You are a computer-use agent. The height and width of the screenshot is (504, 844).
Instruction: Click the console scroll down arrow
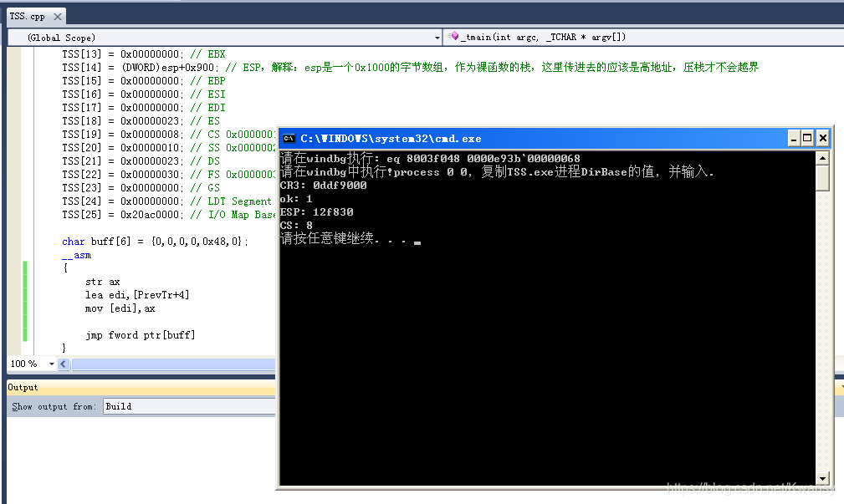(x=822, y=478)
